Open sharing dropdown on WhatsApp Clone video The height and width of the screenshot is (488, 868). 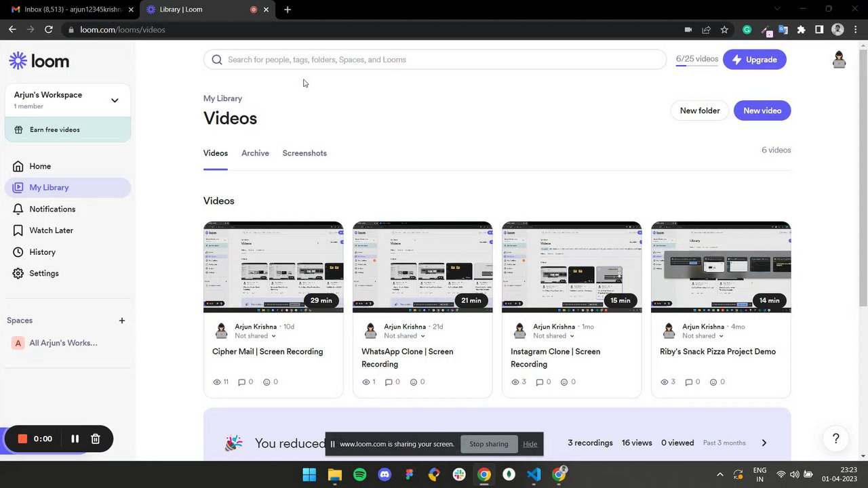pyautogui.click(x=405, y=336)
